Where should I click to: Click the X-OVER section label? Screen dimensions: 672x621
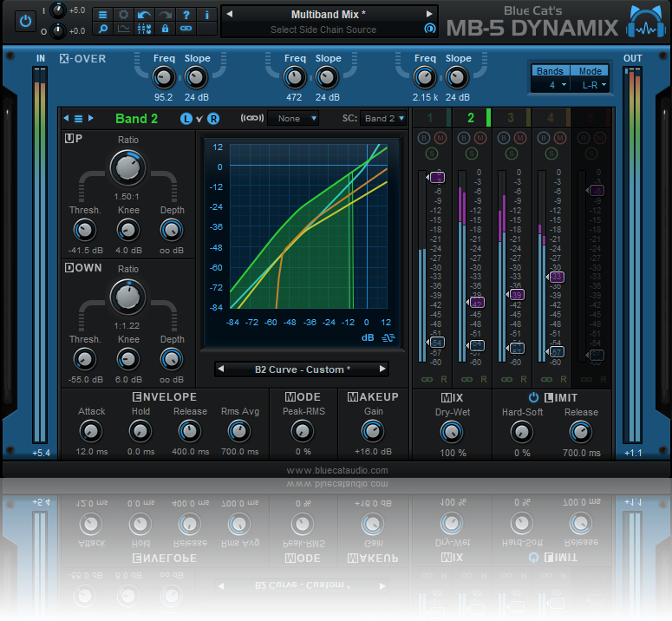tap(82, 59)
